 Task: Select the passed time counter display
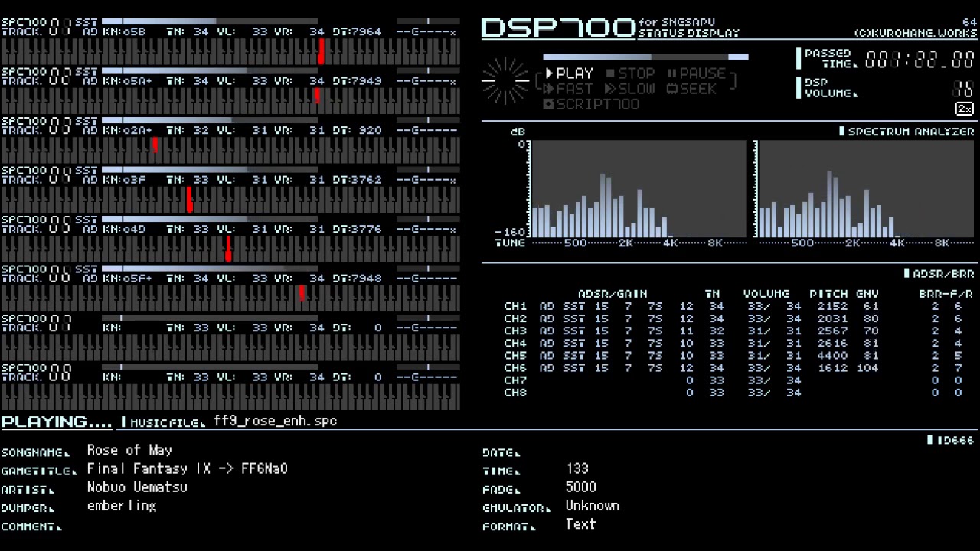[920, 60]
